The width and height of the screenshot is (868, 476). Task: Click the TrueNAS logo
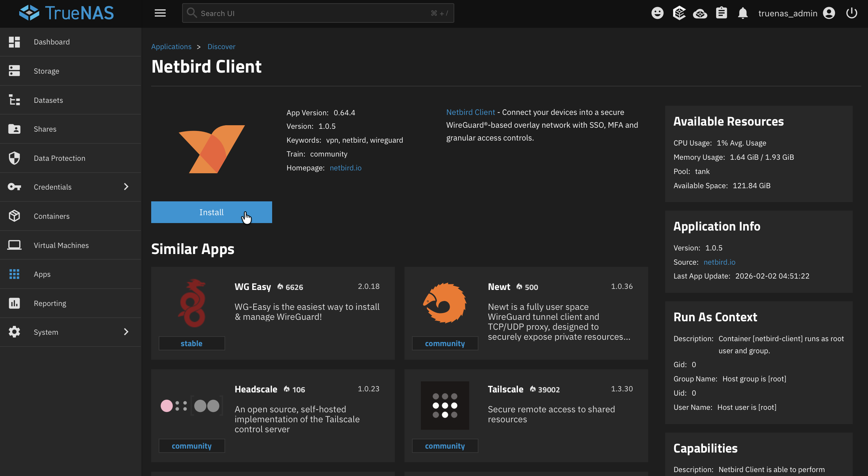(67, 13)
